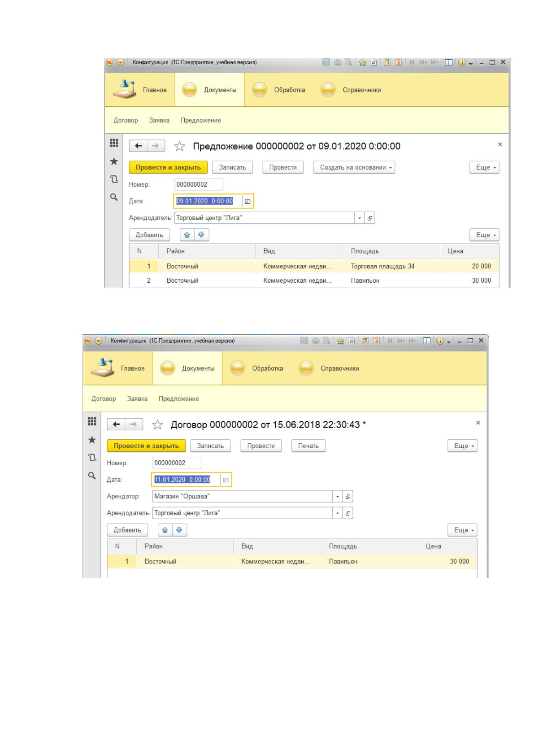534x756 pixels.
Task: Open the sections grid menu beside Предложение form
Action: 114,143
